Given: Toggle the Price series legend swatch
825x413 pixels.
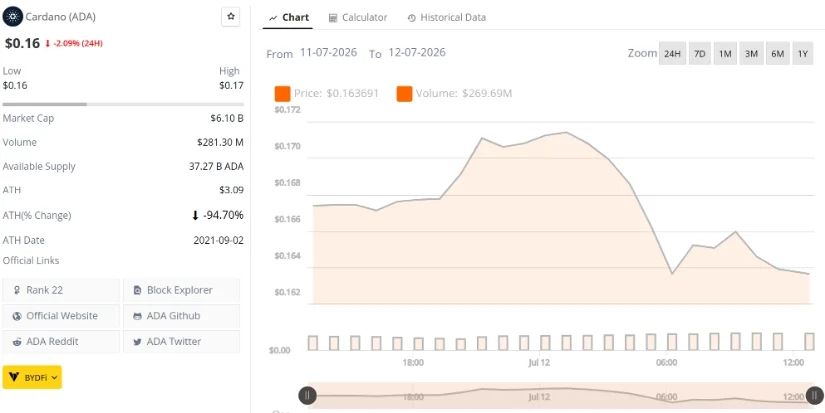Looking at the screenshot, I should point(283,94).
